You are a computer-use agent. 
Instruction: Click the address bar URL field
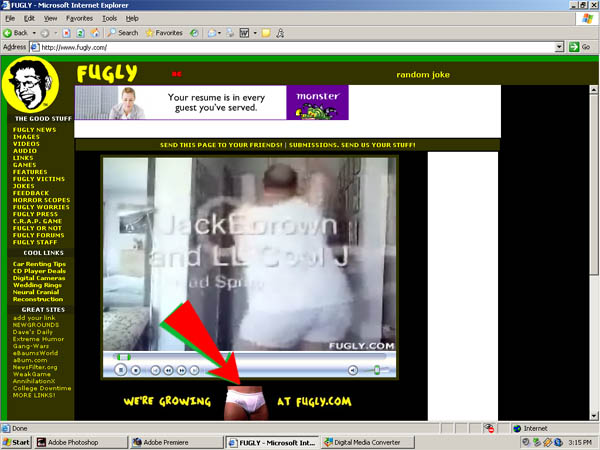point(293,47)
